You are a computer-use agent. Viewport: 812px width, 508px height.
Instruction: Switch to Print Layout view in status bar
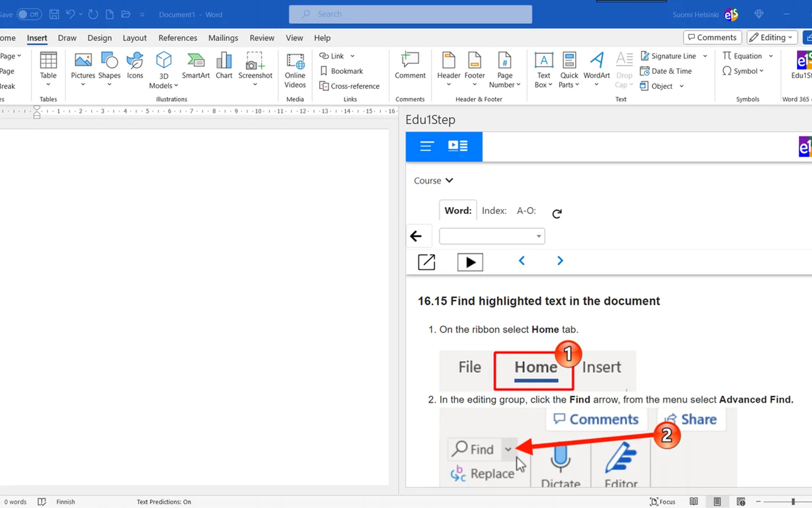pos(717,501)
